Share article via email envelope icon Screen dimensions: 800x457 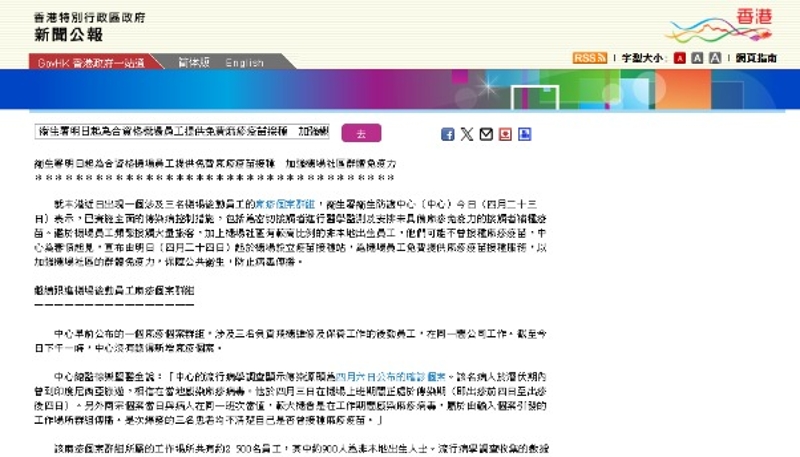pyautogui.click(x=486, y=134)
